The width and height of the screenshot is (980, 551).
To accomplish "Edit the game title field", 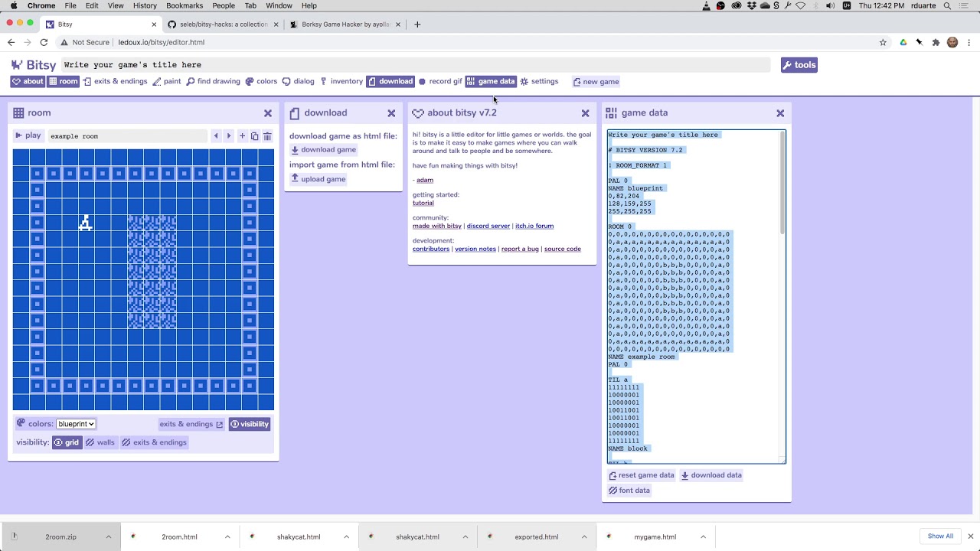I will [415, 65].
